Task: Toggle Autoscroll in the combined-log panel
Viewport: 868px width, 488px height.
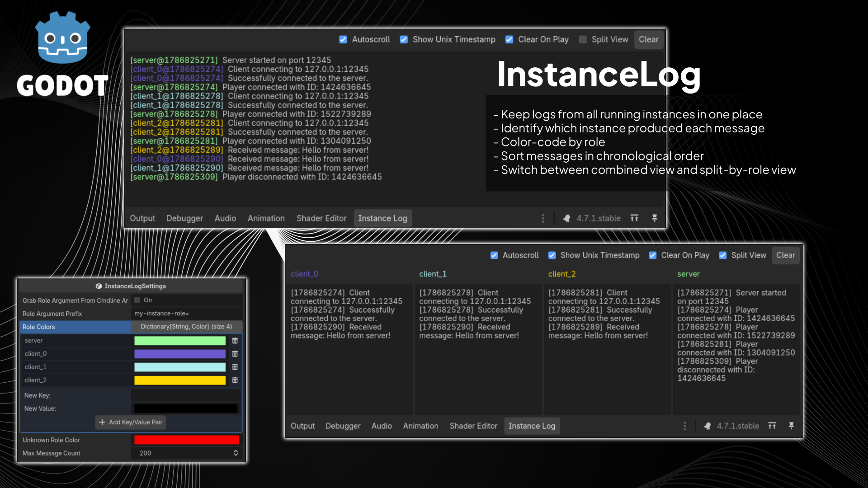Action: [343, 40]
